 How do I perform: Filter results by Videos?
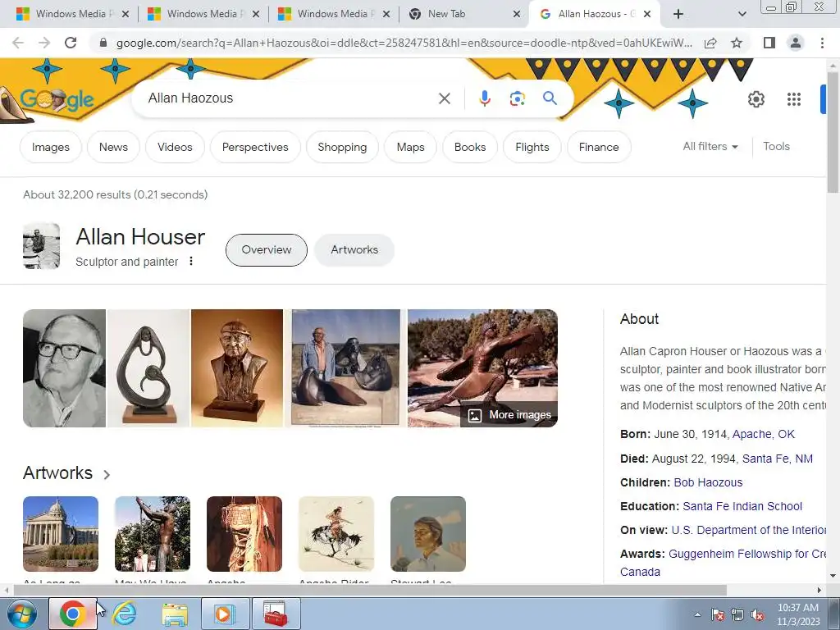pos(175,147)
